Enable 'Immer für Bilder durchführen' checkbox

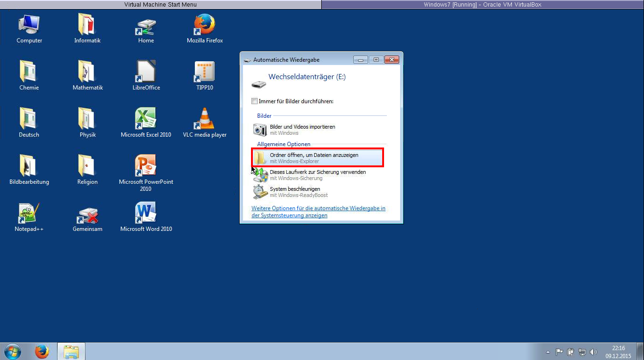pos(255,101)
